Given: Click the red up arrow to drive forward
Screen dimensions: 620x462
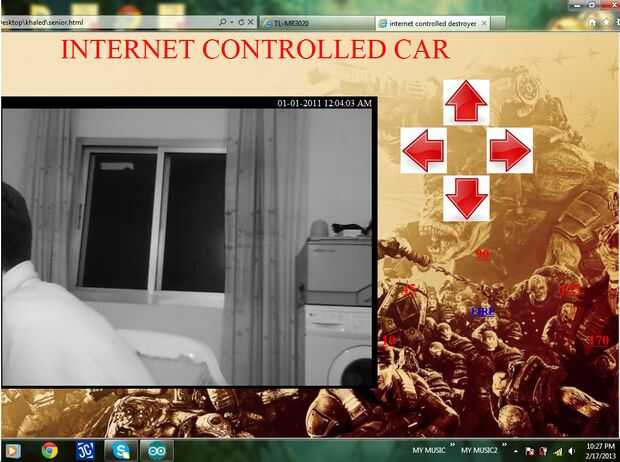Looking at the screenshot, I should (x=466, y=102).
